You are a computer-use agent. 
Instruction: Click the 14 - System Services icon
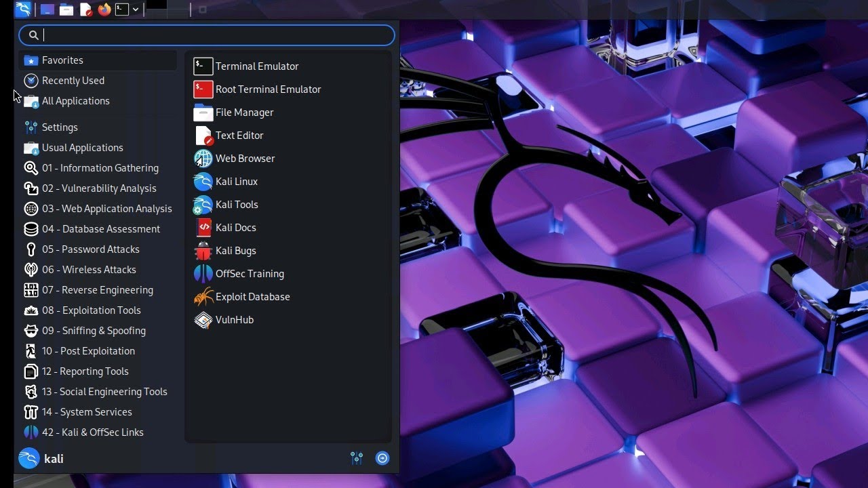click(x=31, y=412)
